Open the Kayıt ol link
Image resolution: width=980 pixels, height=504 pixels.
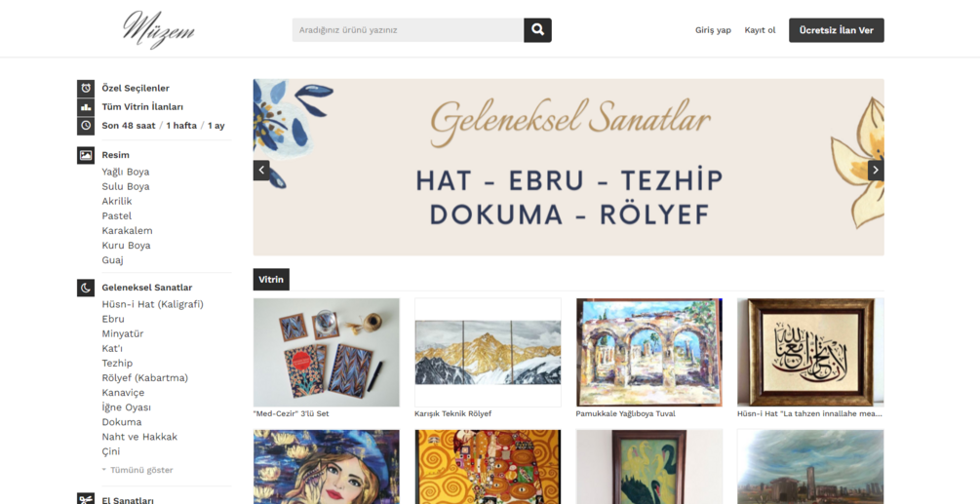[760, 30]
